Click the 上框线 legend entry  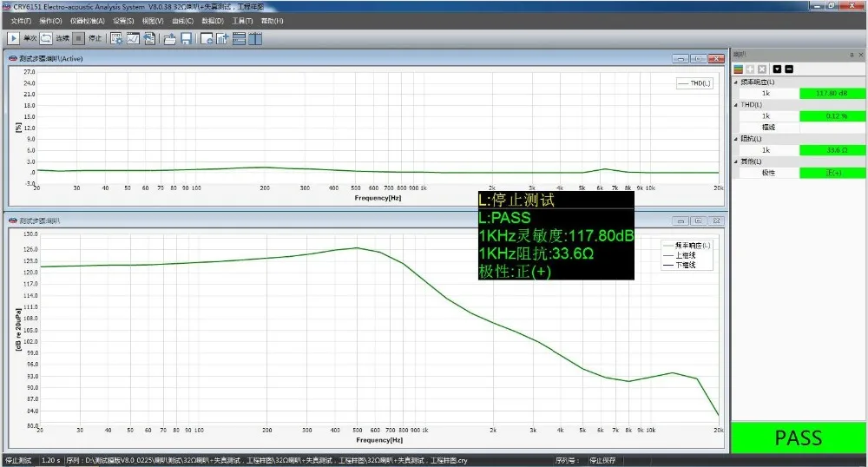pos(680,255)
